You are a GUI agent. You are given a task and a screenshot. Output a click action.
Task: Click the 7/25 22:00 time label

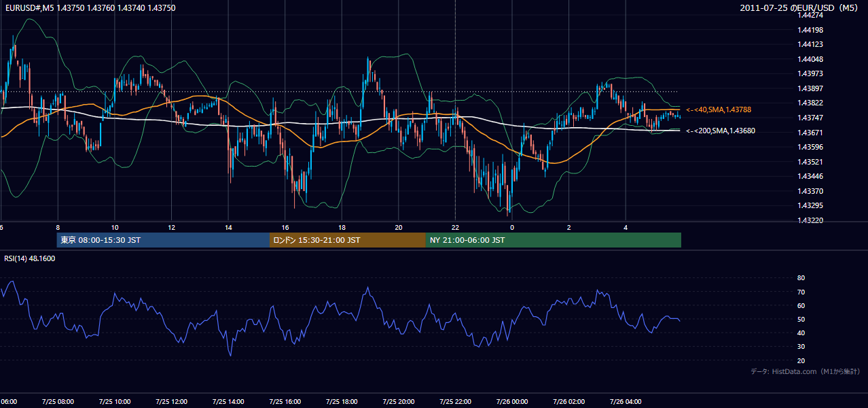pos(455,402)
